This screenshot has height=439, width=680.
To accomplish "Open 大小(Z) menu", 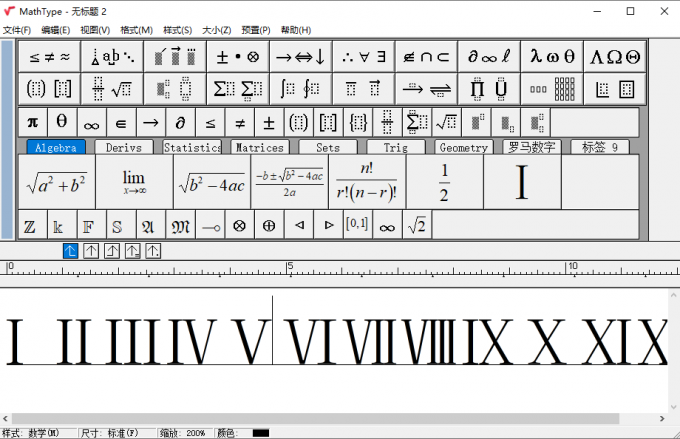I will point(216,30).
